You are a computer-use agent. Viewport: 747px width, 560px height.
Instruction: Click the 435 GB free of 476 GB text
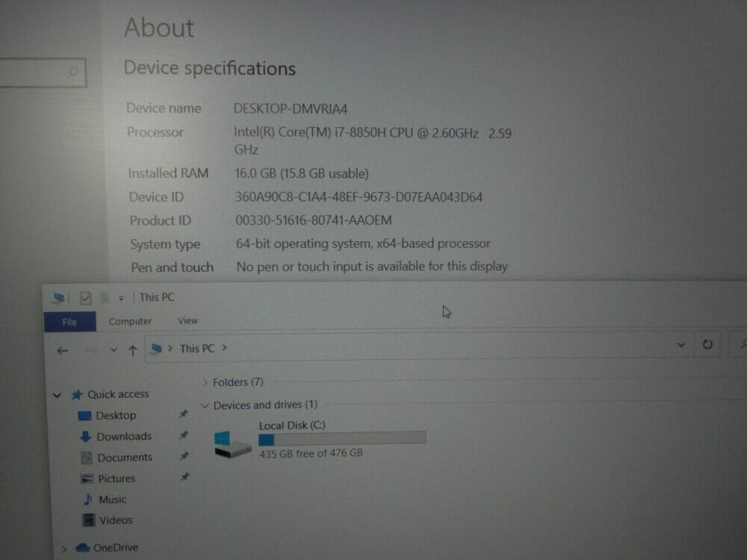tap(311, 453)
